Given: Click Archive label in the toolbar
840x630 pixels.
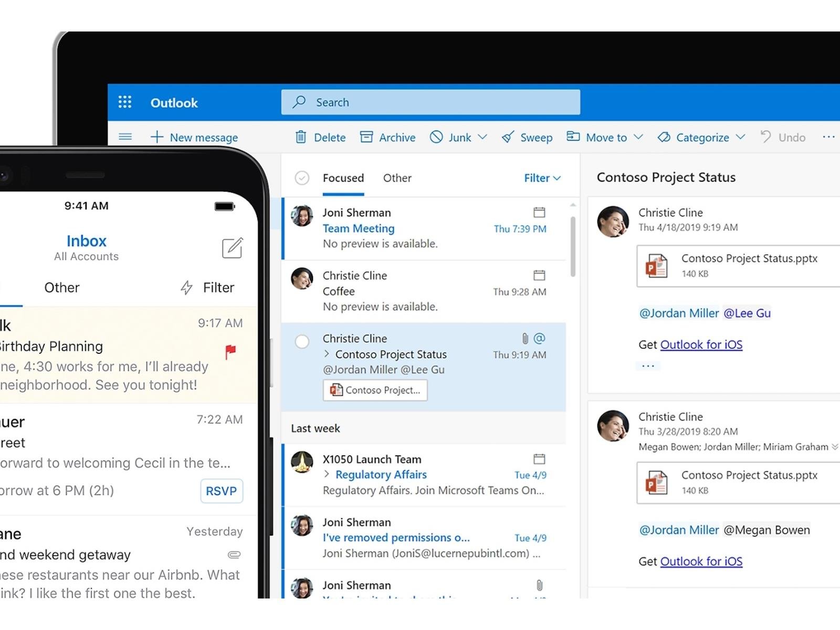Looking at the screenshot, I should point(397,138).
